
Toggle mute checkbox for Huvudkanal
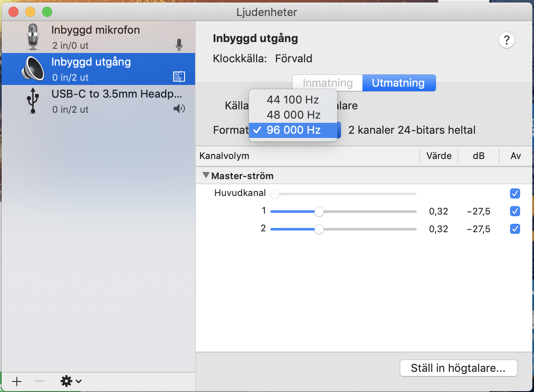pyautogui.click(x=515, y=193)
